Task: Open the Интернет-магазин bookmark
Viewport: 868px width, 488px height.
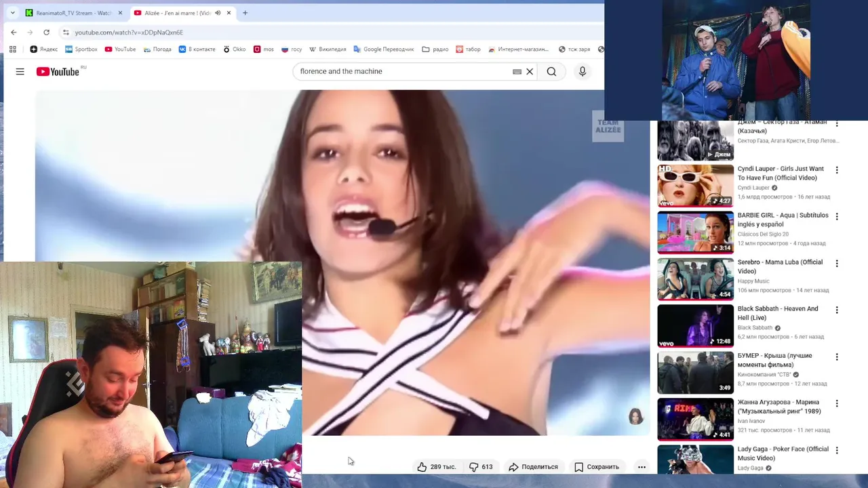Action: [518, 49]
